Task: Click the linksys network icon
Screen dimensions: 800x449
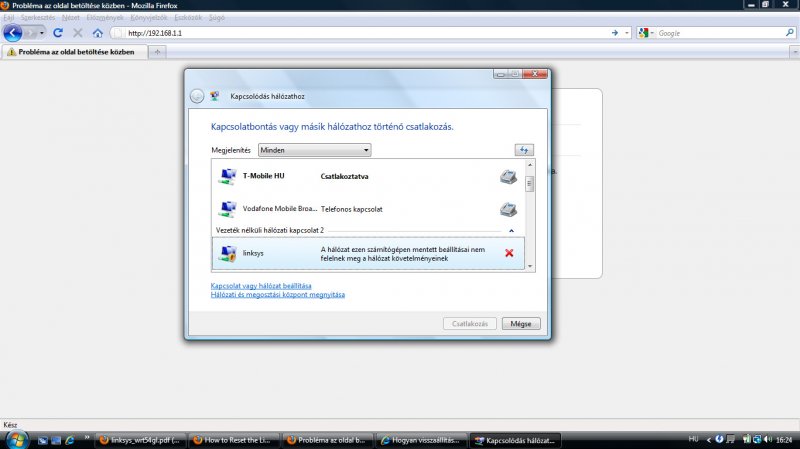Action: tap(228, 254)
